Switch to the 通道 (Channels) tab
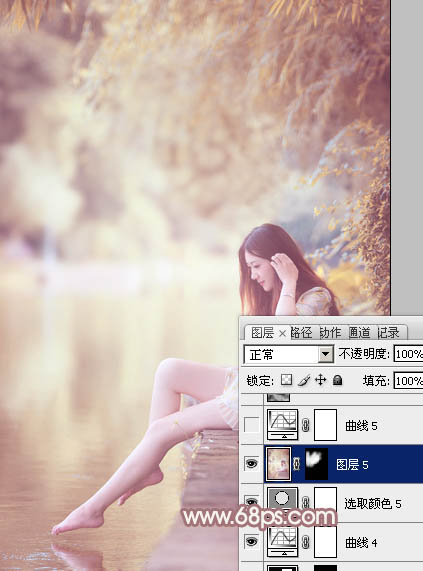 (359, 332)
